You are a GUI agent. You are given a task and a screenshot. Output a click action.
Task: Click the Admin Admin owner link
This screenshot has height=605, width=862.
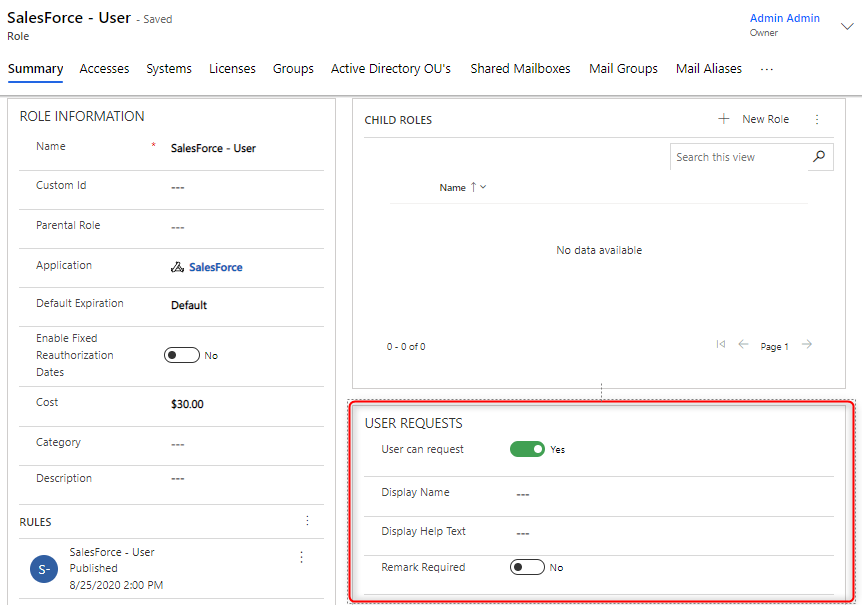coord(784,18)
